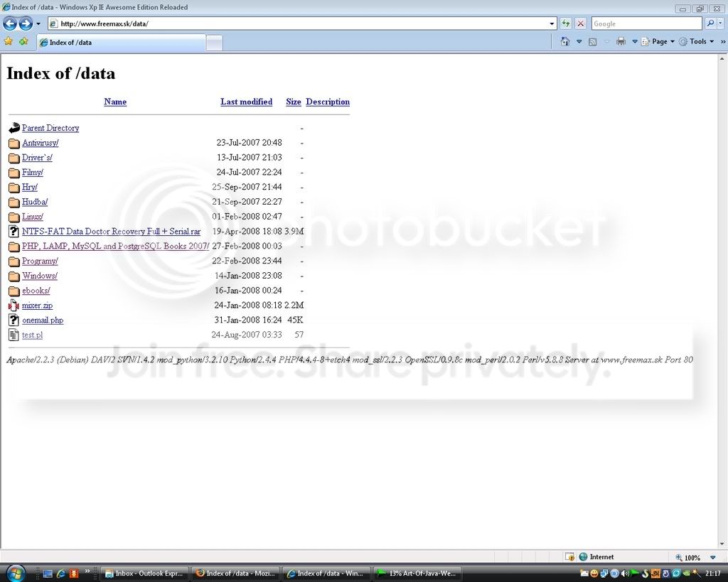Image resolution: width=728 pixels, height=582 pixels.
Task: Click the magnifier Search button
Action: [710, 23]
